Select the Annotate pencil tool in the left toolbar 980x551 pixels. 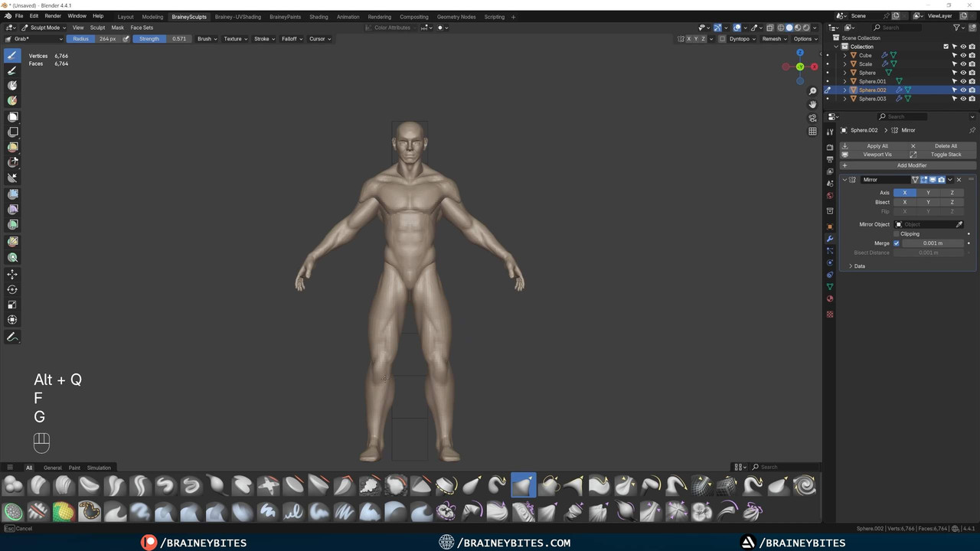coord(12,337)
